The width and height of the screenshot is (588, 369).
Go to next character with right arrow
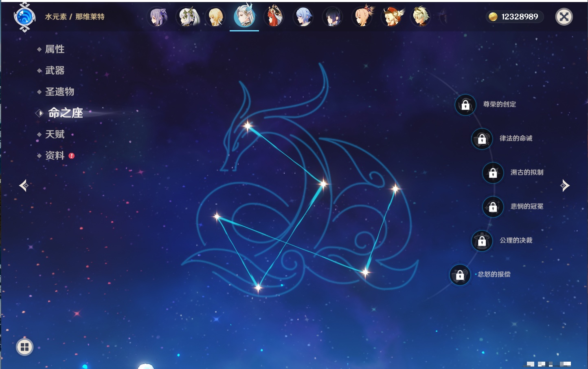click(x=565, y=186)
